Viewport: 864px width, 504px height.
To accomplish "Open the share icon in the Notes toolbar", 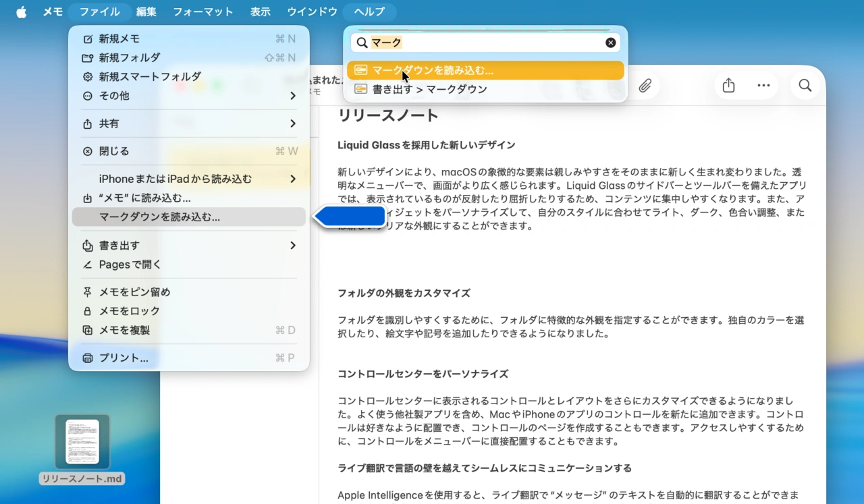I will pos(728,85).
